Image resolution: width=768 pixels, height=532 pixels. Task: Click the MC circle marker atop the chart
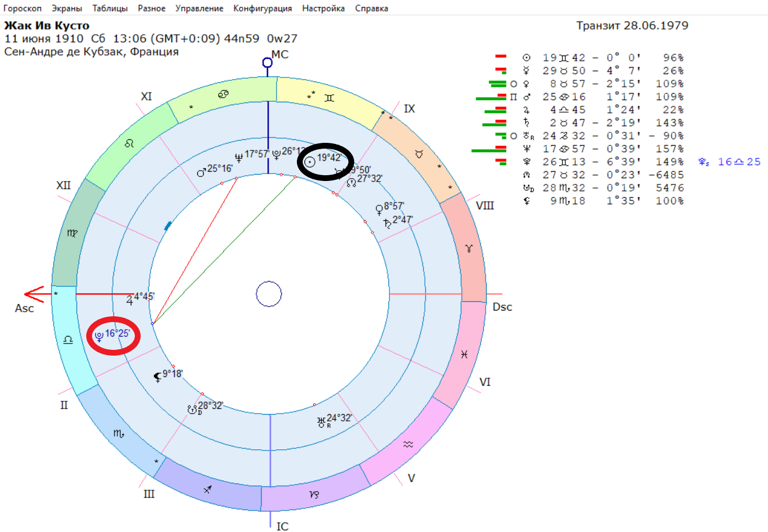pos(267,62)
